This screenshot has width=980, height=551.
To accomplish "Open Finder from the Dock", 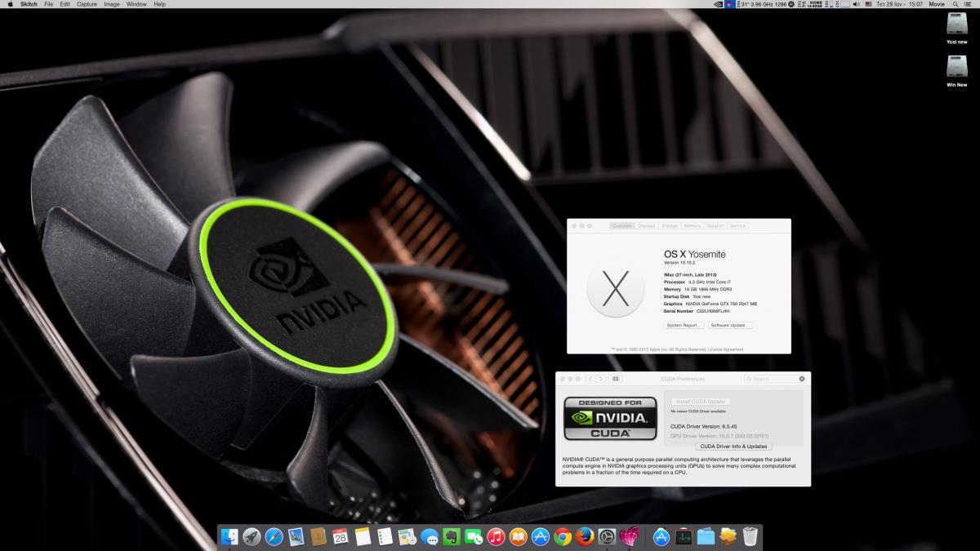I will pyautogui.click(x=230, y=536).
